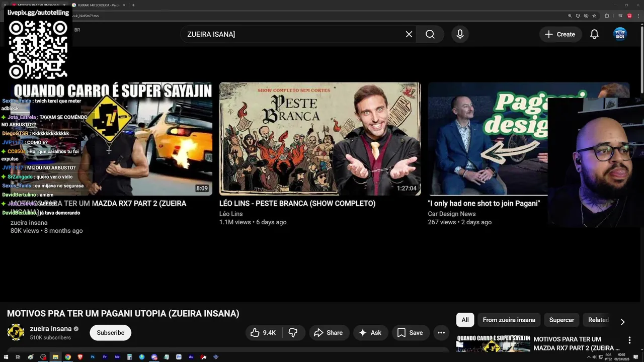Image resolution: width=644 pixels, height=362 pixels.
Task: Open a new browser tab
Action: pos(133,5)
